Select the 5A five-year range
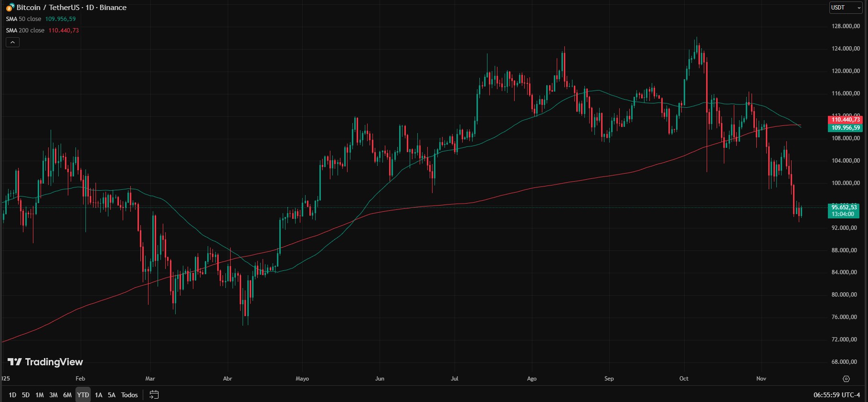The width and height of the screenshot is (868, 402). (111, 395)
